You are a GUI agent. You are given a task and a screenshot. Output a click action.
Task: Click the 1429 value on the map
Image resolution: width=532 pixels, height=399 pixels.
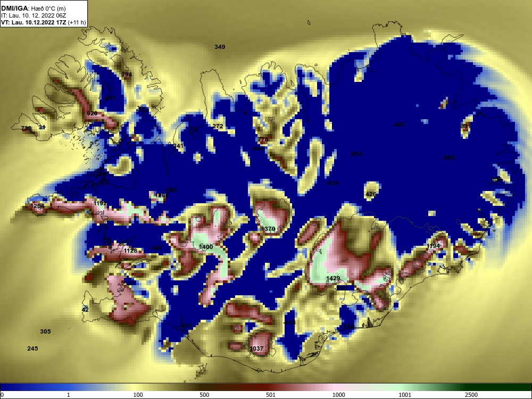pos(333,278)
